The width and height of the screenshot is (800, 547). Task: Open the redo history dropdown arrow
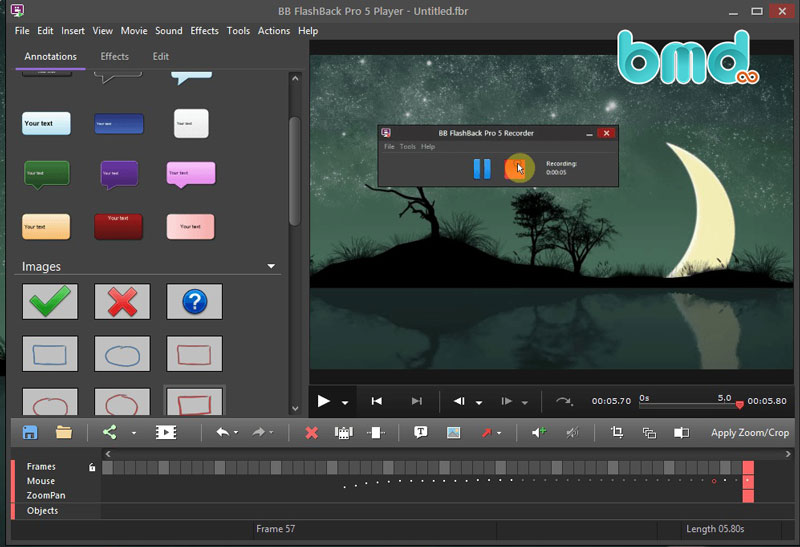(x=271, y=433)
